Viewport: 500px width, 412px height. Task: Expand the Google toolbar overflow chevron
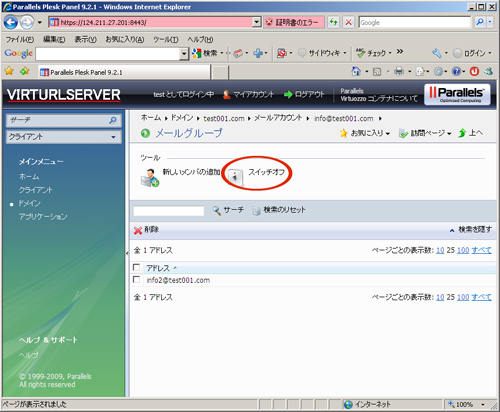click(400, 52)
